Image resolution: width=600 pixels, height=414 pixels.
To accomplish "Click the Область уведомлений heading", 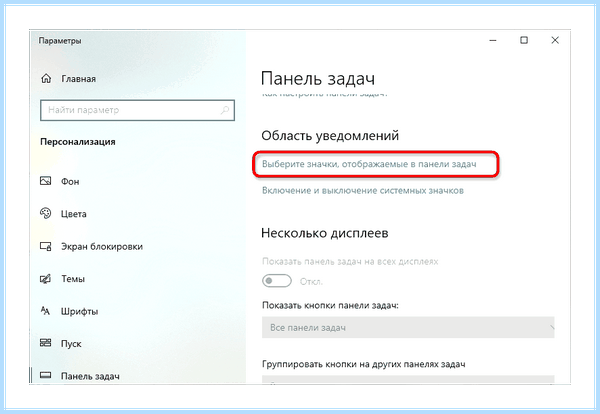I will pyautogui.click(x=330, y=135).
